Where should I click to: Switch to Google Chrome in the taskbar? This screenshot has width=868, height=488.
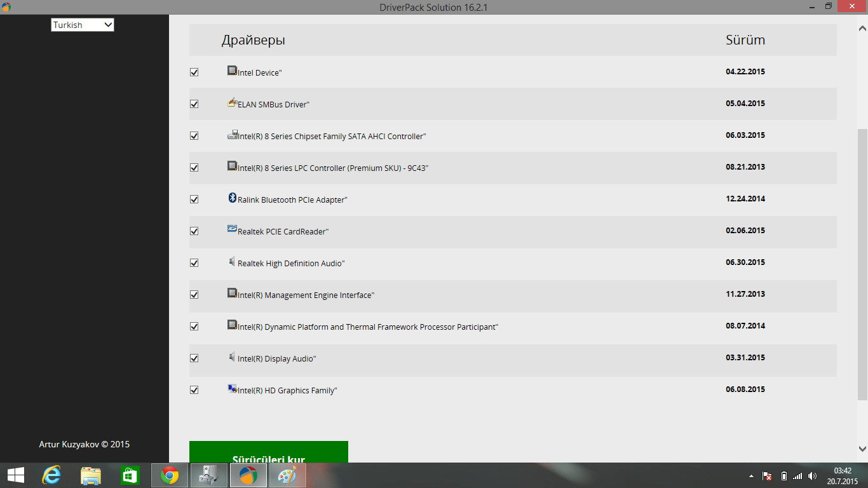(170, 475)
